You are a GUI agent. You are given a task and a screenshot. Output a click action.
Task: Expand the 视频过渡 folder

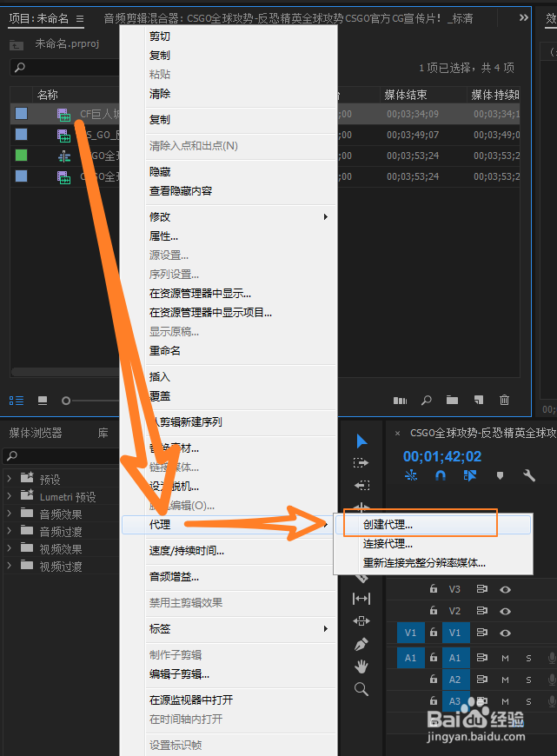[x=9, y=565]
